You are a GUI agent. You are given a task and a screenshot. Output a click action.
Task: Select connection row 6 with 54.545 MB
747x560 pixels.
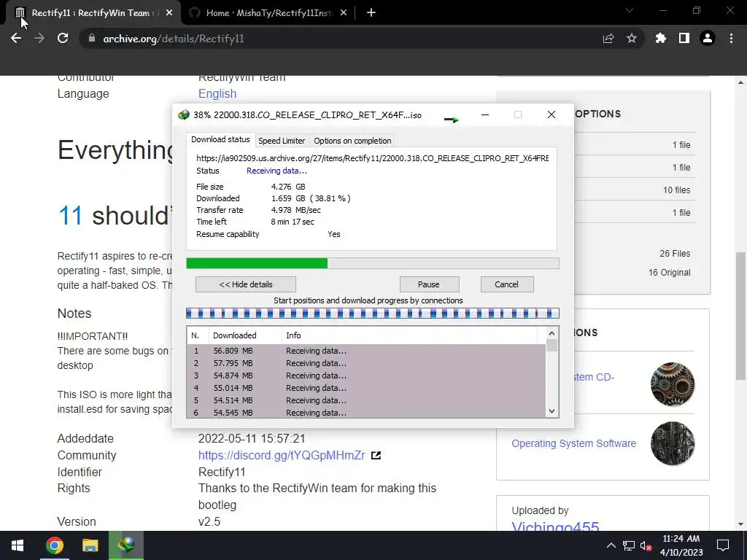click(x=366, y=413)
